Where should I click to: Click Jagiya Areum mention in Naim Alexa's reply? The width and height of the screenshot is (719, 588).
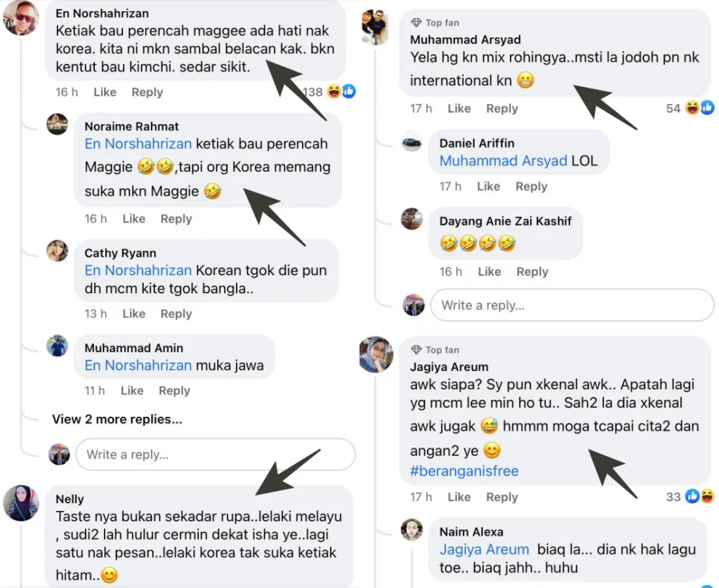tap(484, 549)
